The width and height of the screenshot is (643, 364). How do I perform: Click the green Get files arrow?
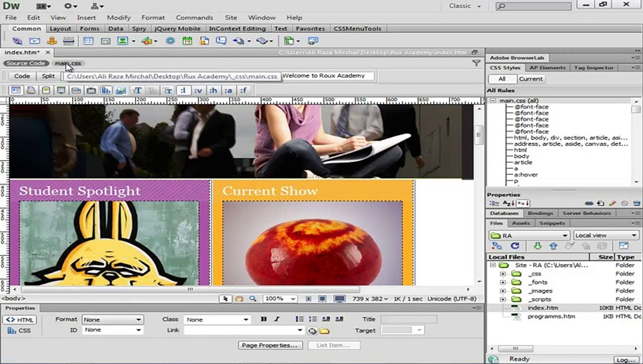537,246
